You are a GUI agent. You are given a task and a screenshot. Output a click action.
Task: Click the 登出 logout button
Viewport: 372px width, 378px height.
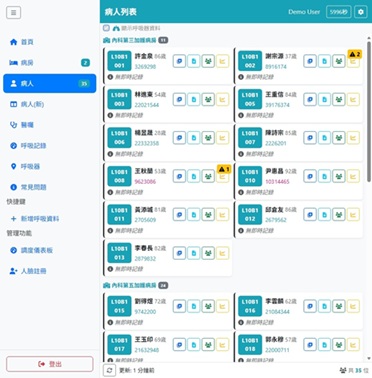point(50,364)
